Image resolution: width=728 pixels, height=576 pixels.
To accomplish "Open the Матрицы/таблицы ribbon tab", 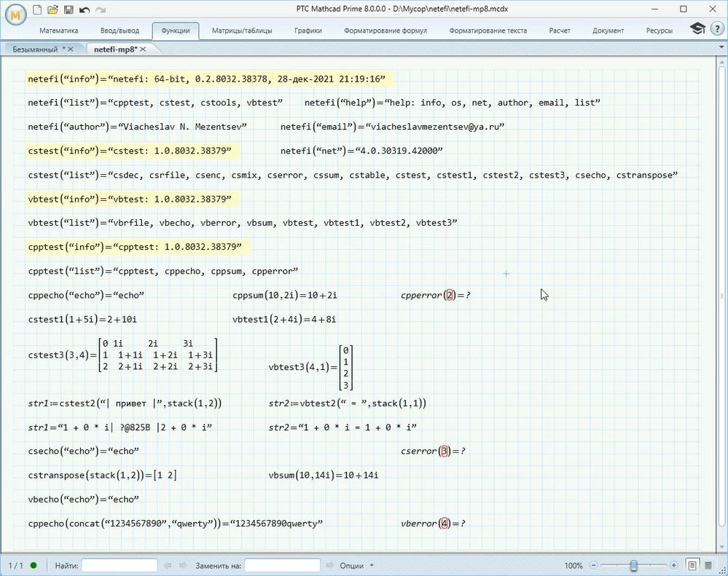I will pos(242,31).
